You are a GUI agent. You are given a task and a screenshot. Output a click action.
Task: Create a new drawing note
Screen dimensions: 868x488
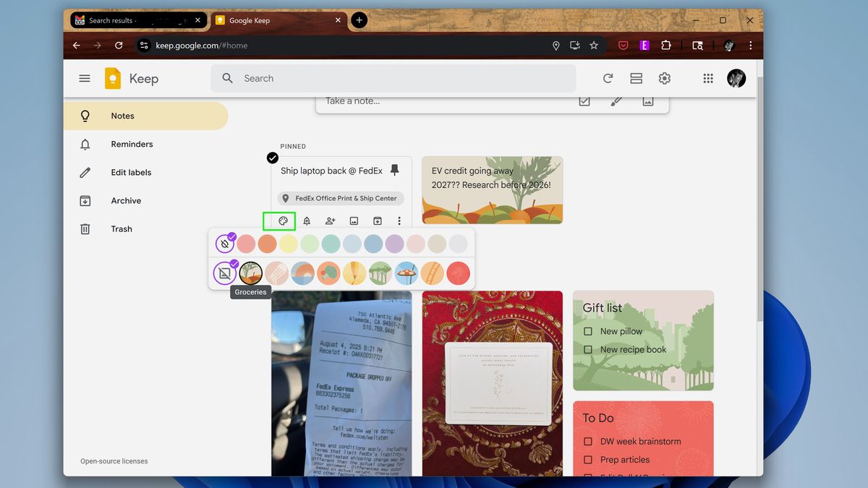tap(617, 100)
